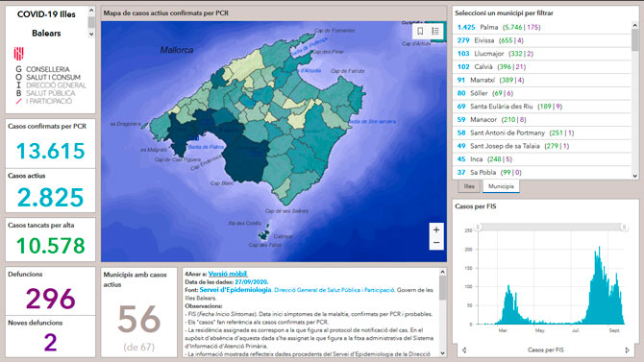Open the Servei d'Epidemiologia link
Image resolution: width=644 pixels, height=362 pixels.
click(x=235, y=290)
